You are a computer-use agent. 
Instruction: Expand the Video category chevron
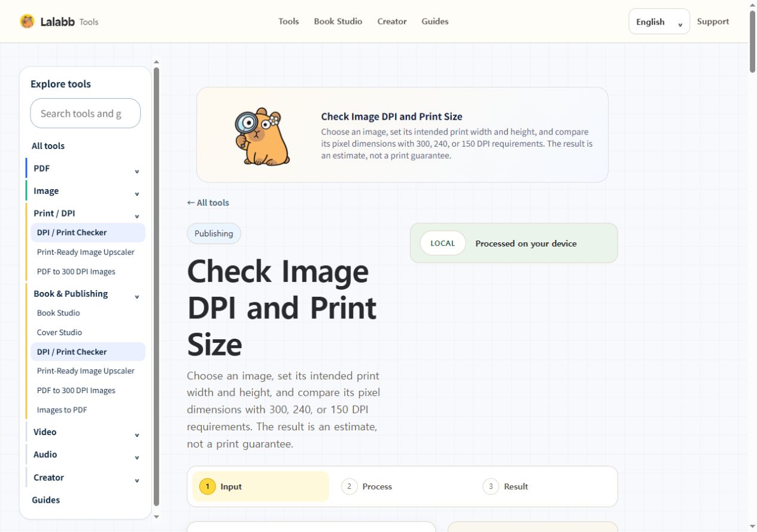coord(136,435)
